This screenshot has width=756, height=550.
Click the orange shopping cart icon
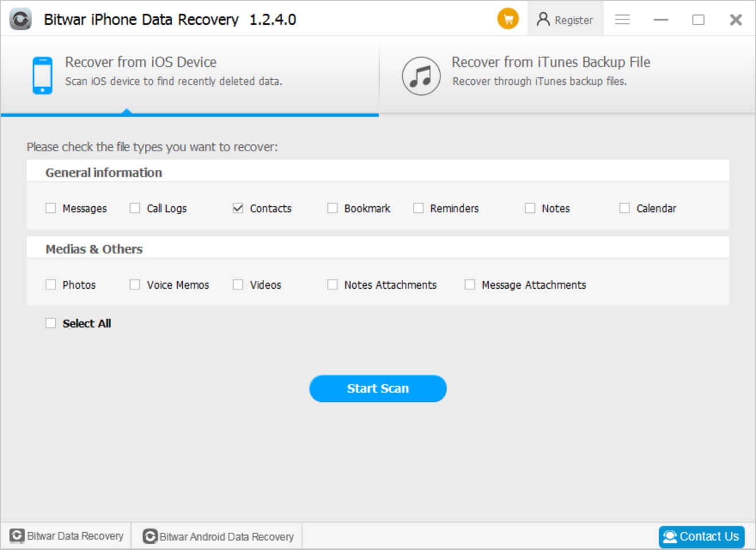click(x=507, y=19)
